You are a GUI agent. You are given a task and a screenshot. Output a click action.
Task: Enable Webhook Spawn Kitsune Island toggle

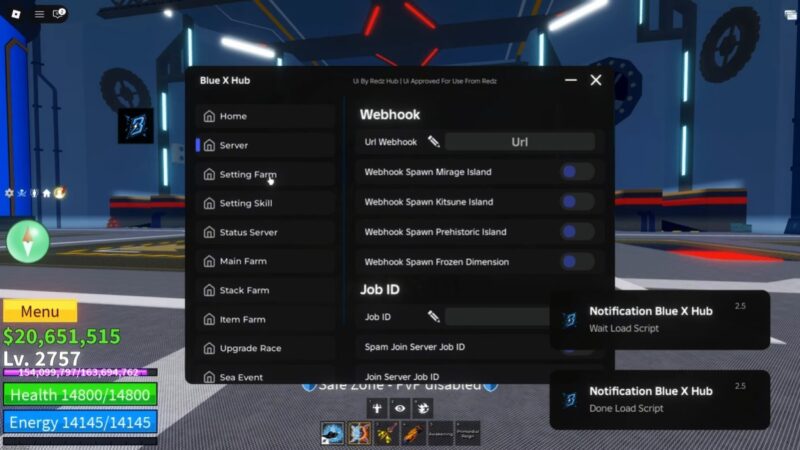click(577, 202)
